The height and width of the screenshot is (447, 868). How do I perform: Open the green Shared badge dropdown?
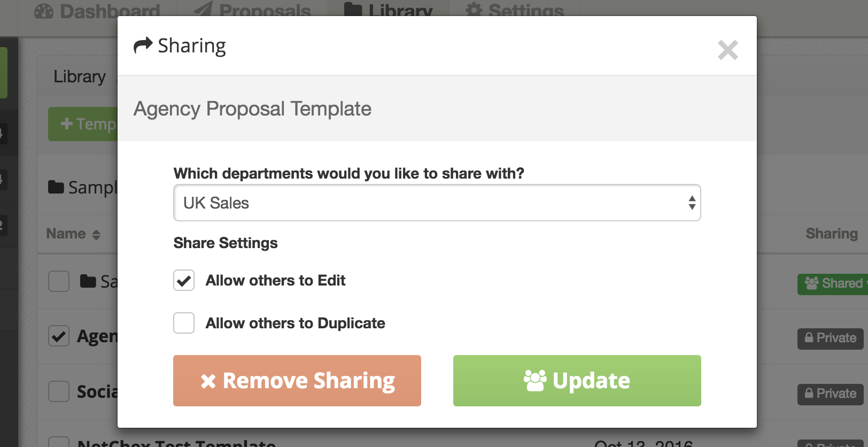click(832, 284)
